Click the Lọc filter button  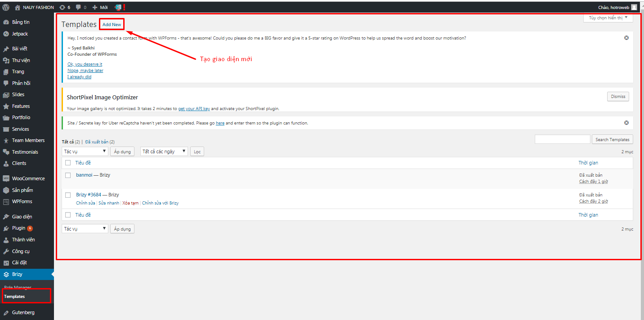coord(197,151)
